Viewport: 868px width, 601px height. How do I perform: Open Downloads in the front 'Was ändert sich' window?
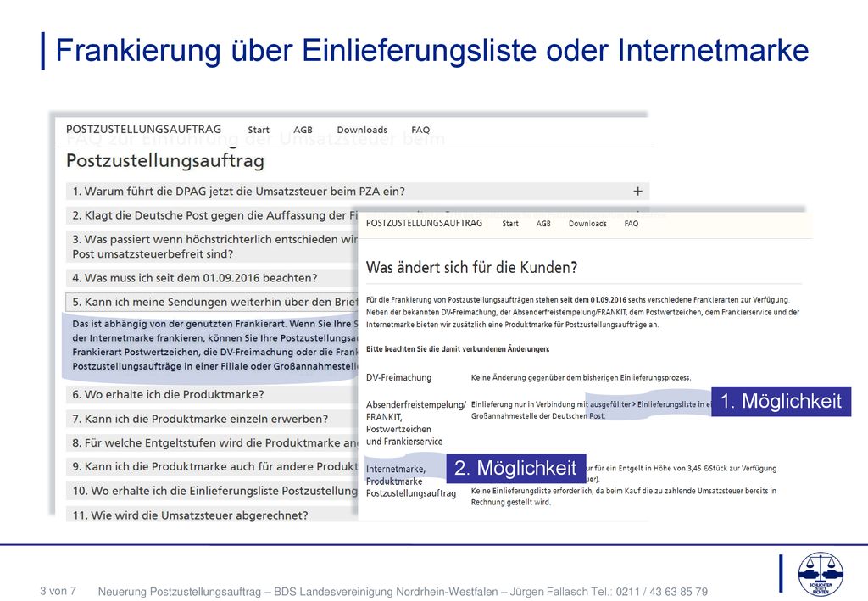(x=588, y=224)
